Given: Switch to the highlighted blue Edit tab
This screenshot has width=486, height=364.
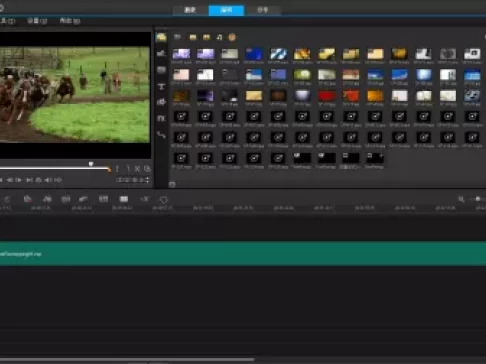Looking at the screenshot, I should 226,10.
